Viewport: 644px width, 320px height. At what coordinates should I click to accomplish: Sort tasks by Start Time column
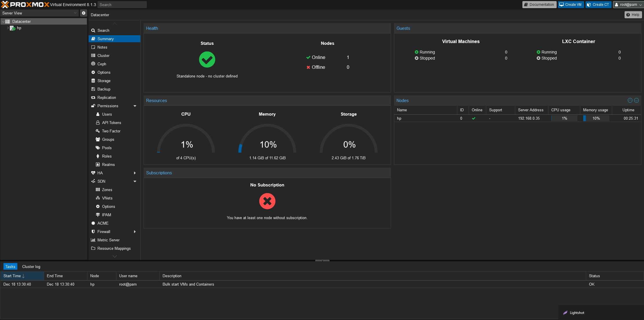click(x=22, y=276)
